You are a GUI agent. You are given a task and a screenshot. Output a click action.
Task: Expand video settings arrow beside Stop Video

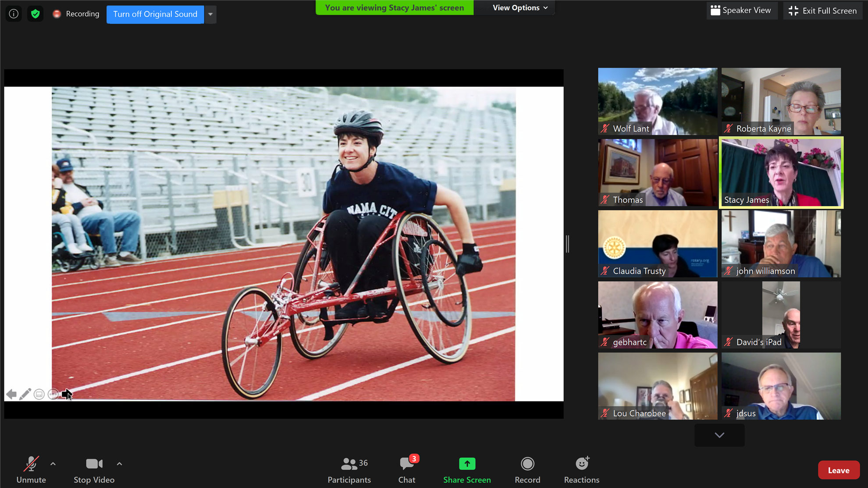[x=119, y=463]
